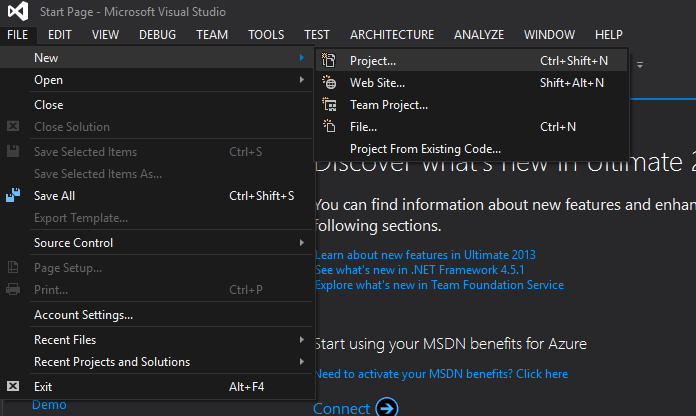Choose File... from New submenu

click(471, 127)
